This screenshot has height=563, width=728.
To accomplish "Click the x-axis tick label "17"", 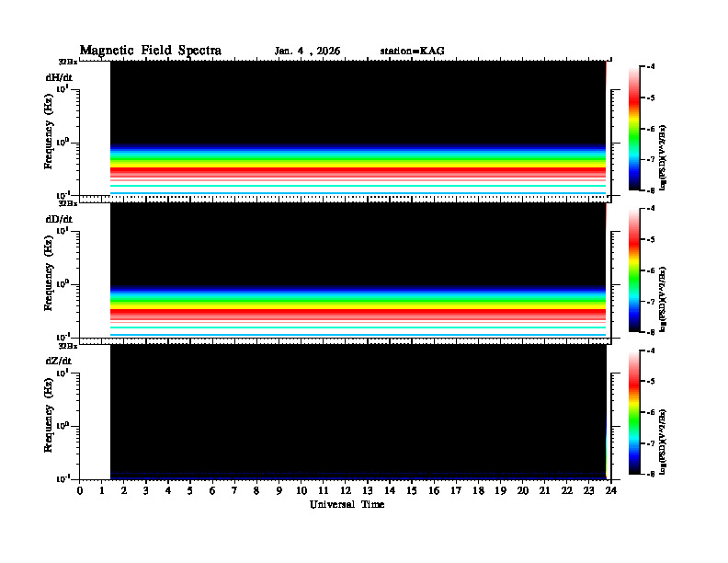I will point(457,490).
